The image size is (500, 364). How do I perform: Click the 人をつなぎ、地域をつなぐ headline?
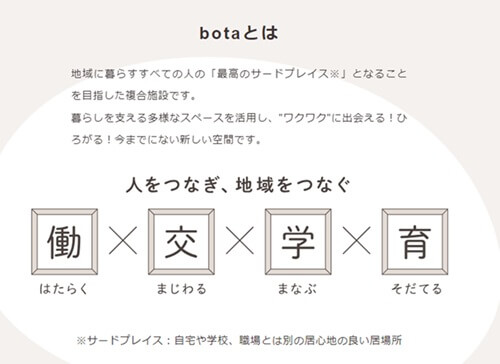click(x=239, y=185)
